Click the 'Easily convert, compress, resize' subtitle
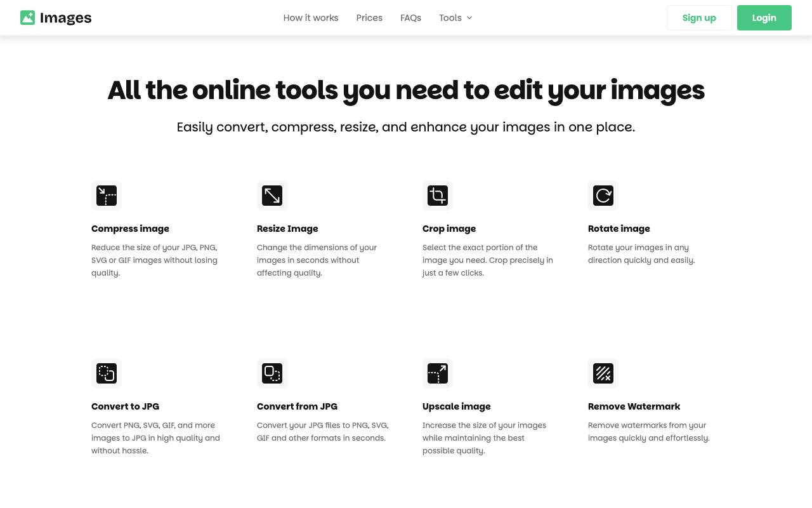Image resolution: width=812 pixels, height=508 pixels. coord(406,127)
